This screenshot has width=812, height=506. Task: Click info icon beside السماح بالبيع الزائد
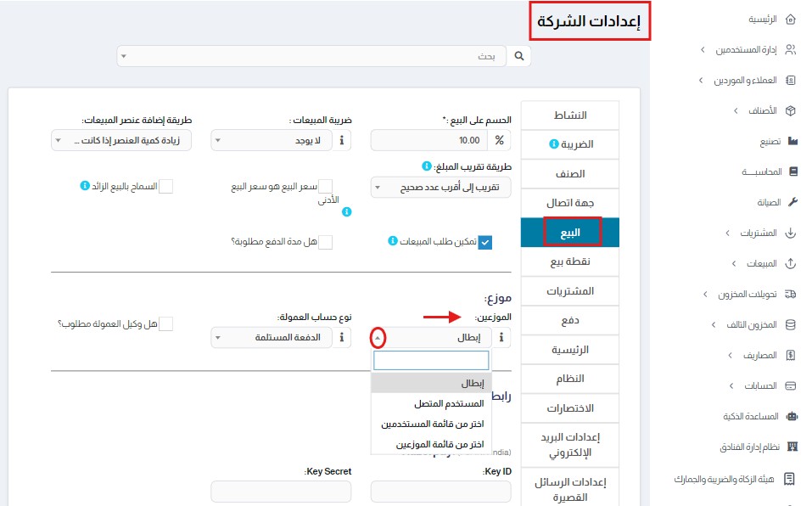pos(85,185)
